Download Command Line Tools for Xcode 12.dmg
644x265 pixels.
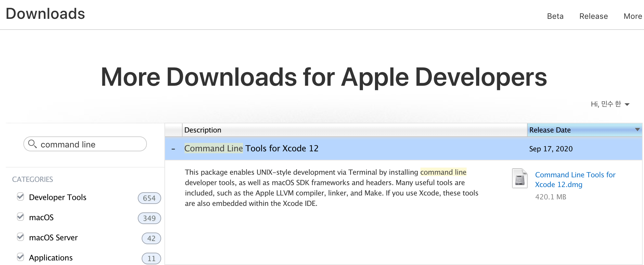click(575, 180)
